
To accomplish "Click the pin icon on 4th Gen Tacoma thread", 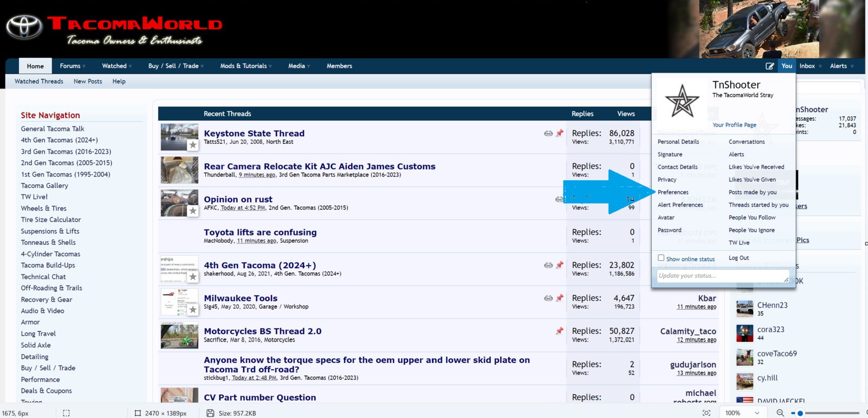I will pos(560,265).
